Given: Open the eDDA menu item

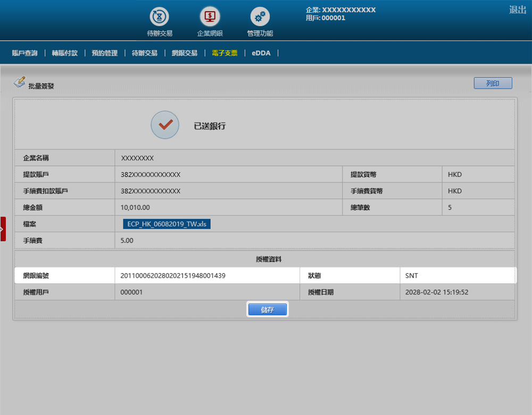Looking at the screenshot, I should (x=261, y=53).
